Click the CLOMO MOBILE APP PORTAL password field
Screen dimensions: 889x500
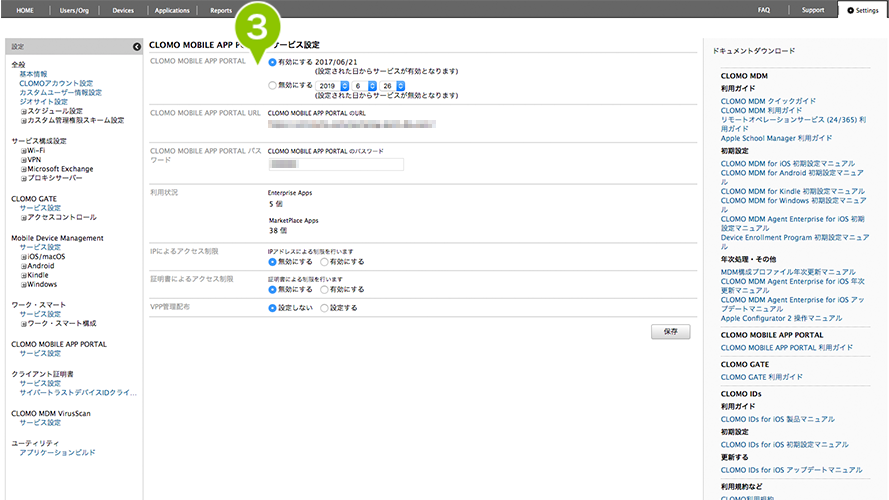[336, 164]
